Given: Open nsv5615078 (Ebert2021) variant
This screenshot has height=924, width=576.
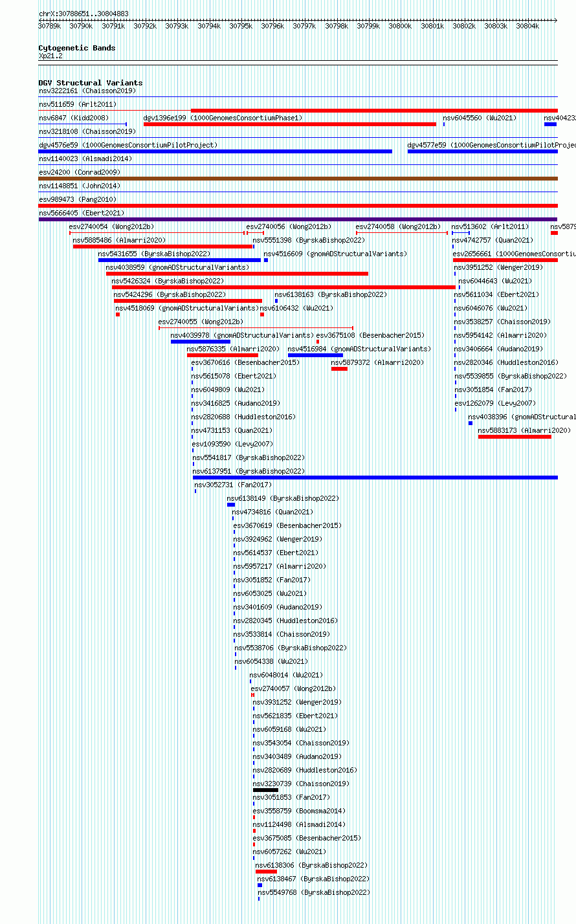Looking at the screenshot, I should 234,377.
